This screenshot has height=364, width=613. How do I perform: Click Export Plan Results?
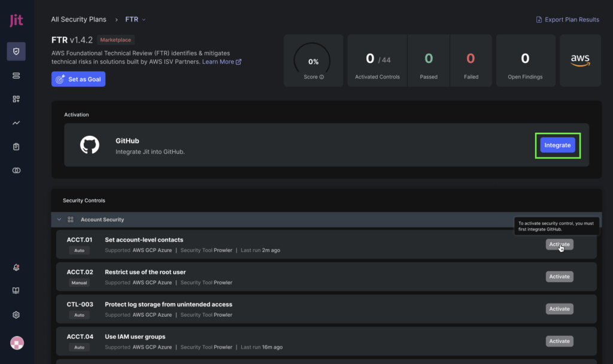click(x=568, y=20)
